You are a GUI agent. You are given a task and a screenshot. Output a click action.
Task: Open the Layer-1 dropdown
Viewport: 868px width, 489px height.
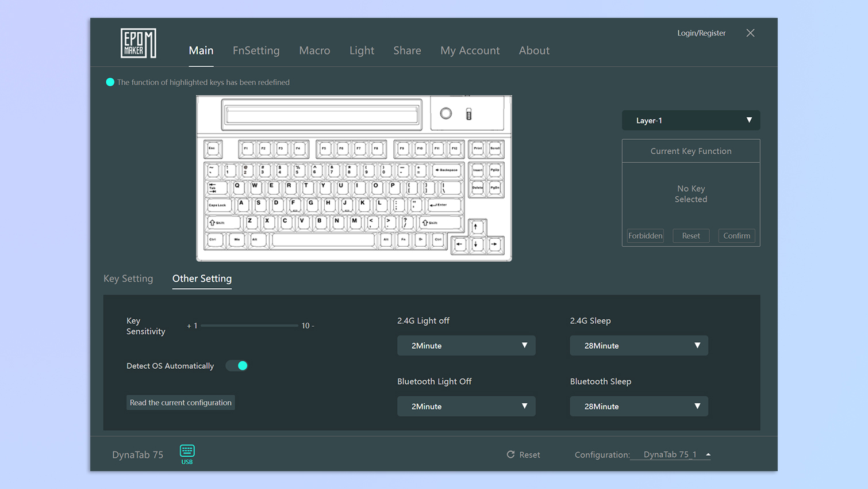coord(690,120)
